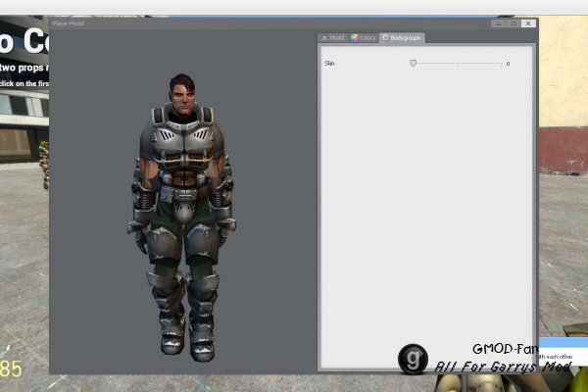The height and width of the screenshot is (392, 588).
Task: Click the figure icon on Model tab
Action: [324, 38]
